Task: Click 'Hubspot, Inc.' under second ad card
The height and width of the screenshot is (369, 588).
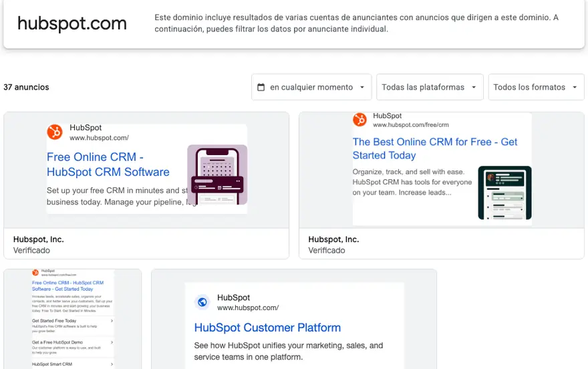Action: pyautogui.click(x=333, y=239)
